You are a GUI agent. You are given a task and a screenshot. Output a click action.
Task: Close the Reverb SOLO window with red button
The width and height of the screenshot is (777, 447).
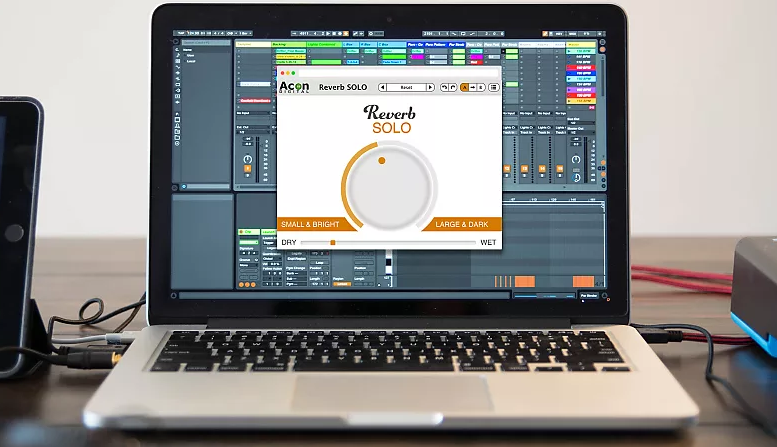click(282, 73)
